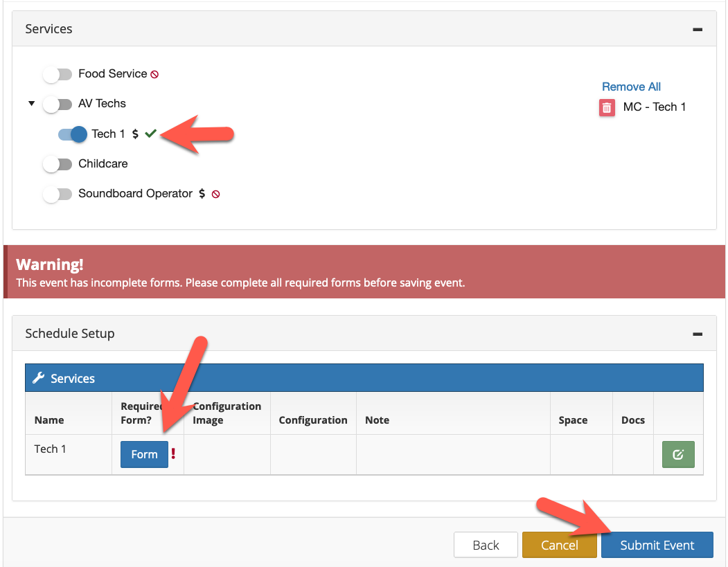Open the required Form for Tech 1
This screenshot has height=567, width=728.
(x=144, y=454)
